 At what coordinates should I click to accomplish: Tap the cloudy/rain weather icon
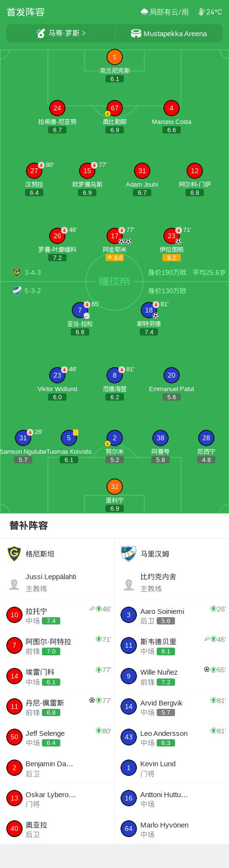point(144,12)
